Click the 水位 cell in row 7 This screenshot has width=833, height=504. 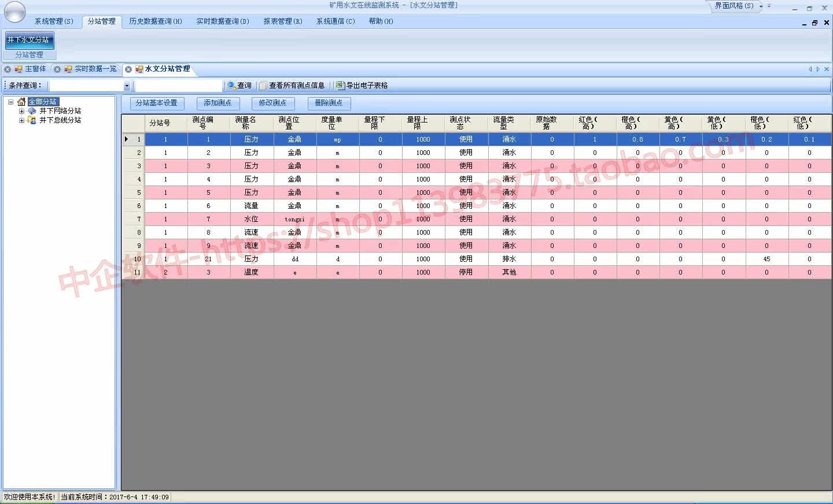pyautogui.click(x=252, y=219)
